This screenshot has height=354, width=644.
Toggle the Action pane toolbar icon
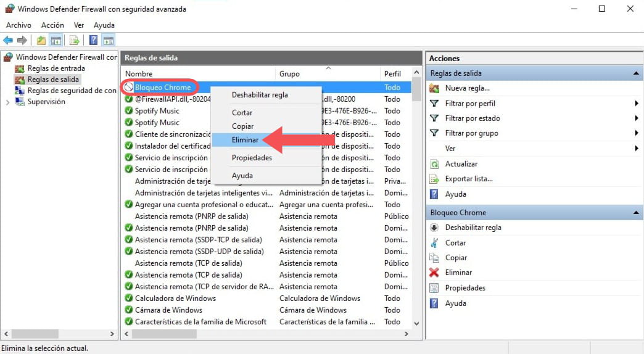[x=109, y=40]
